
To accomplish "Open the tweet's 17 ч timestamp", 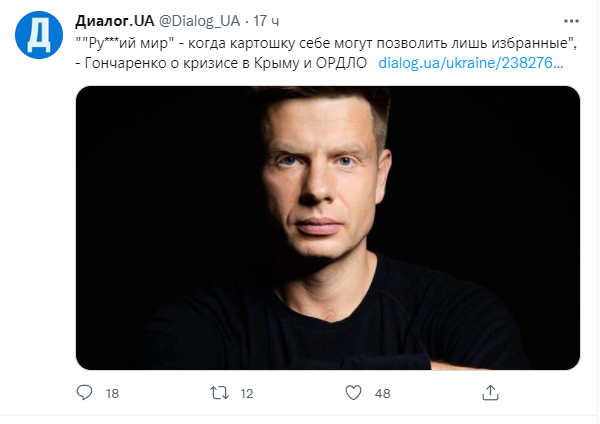I will 266,22.
